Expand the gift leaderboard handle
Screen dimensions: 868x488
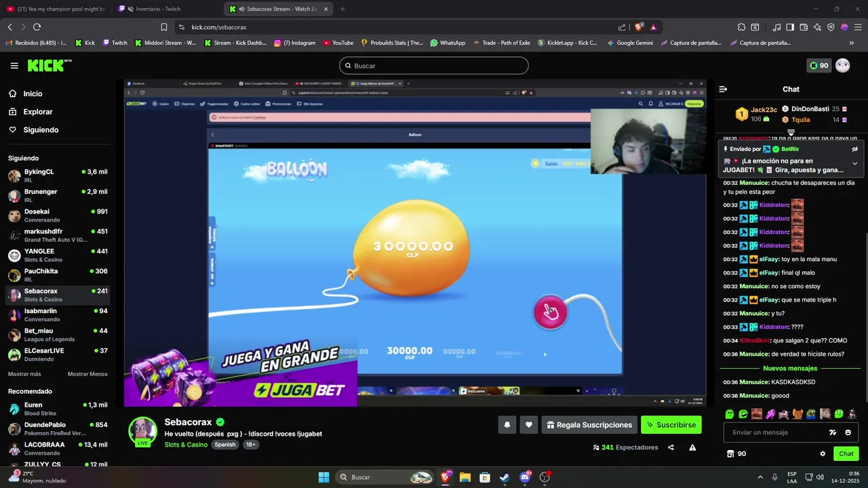tap(791, 133)
